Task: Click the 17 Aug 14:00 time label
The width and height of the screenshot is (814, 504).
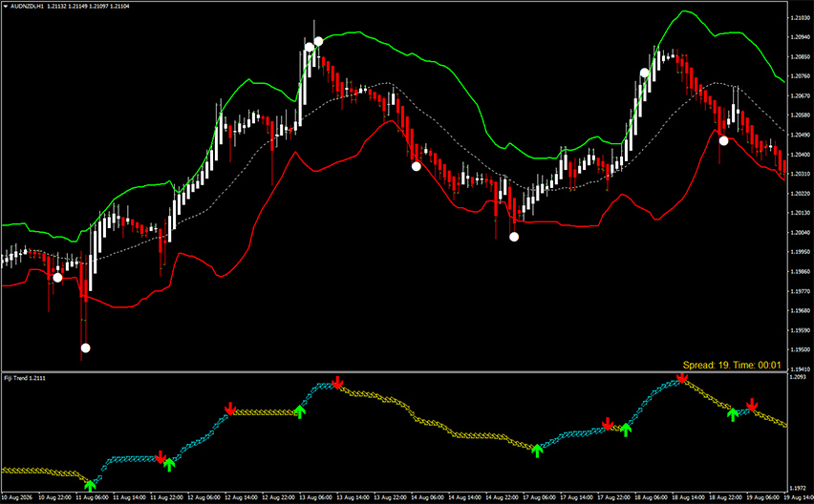Action: tap(577, 497)
